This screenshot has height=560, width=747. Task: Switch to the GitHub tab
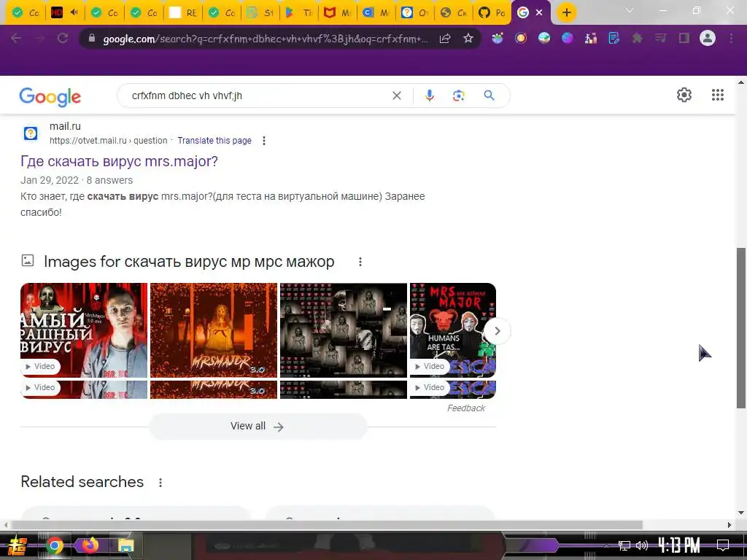pos(492,12)
